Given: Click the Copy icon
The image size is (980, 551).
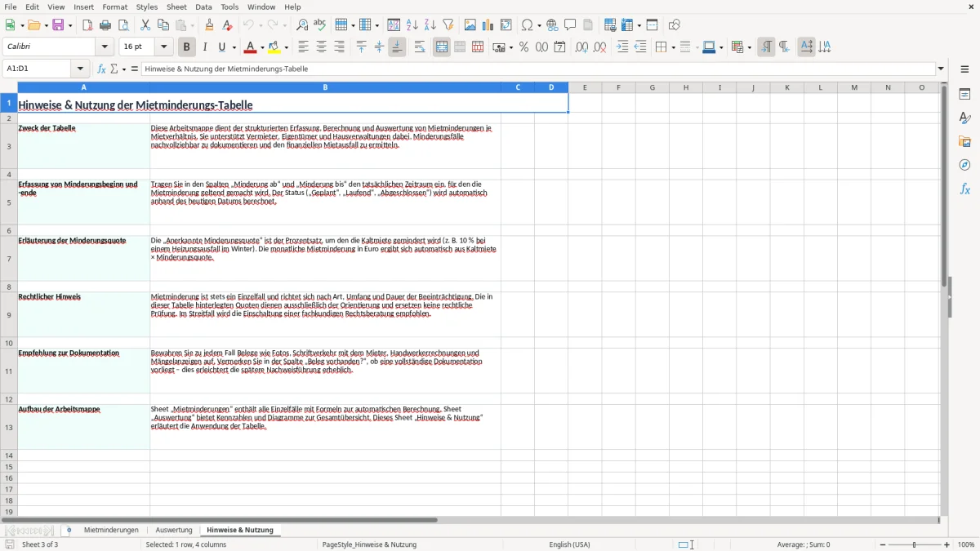Looking at the screenshot, I should [163, 25].
